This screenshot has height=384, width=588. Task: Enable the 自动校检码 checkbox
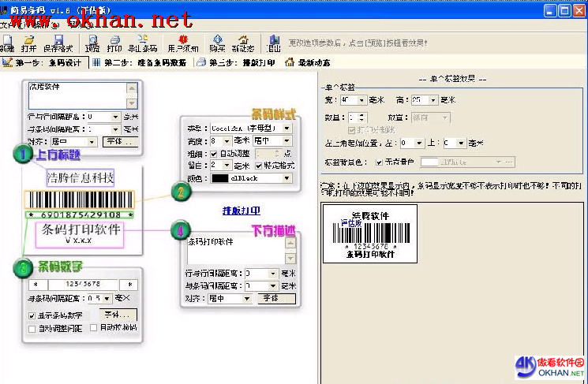click(x=94, y=328)
